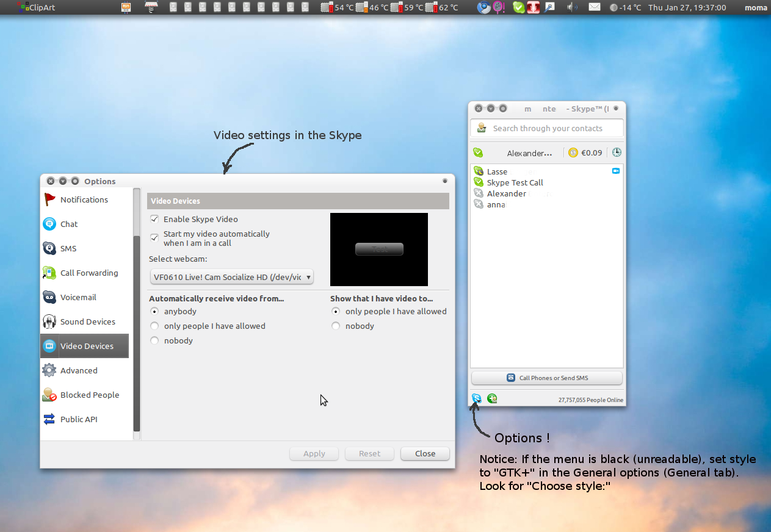Click the Skype contacts search field
Image resolution: width=771 pixels, height=532 pixels.
(x=547, y=128)
